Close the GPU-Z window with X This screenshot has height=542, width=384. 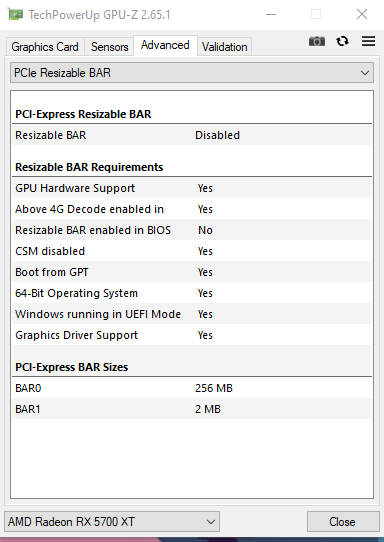click(362, 14)
